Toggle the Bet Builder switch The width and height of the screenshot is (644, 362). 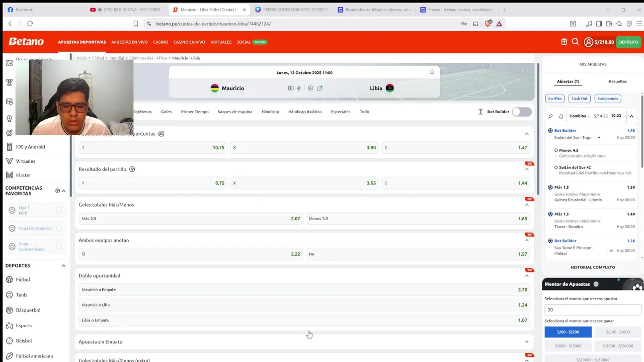[x=522, y=112]
